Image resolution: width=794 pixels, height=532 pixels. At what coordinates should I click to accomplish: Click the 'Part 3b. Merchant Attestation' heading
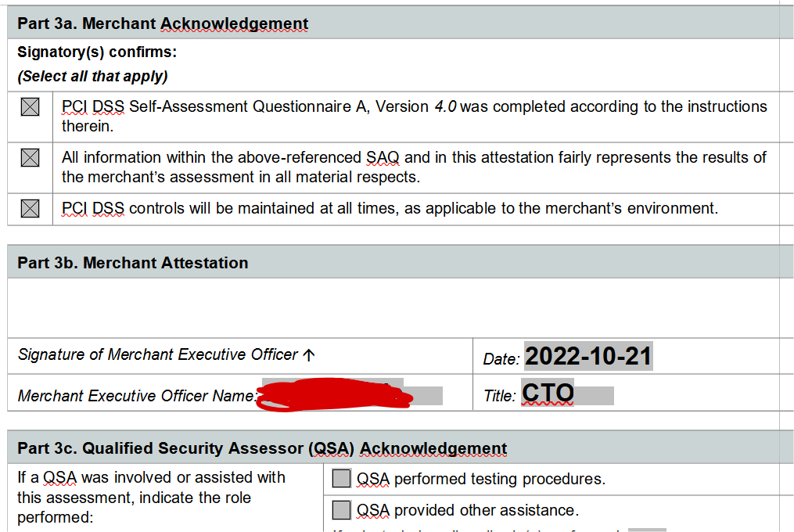point(132,263)
